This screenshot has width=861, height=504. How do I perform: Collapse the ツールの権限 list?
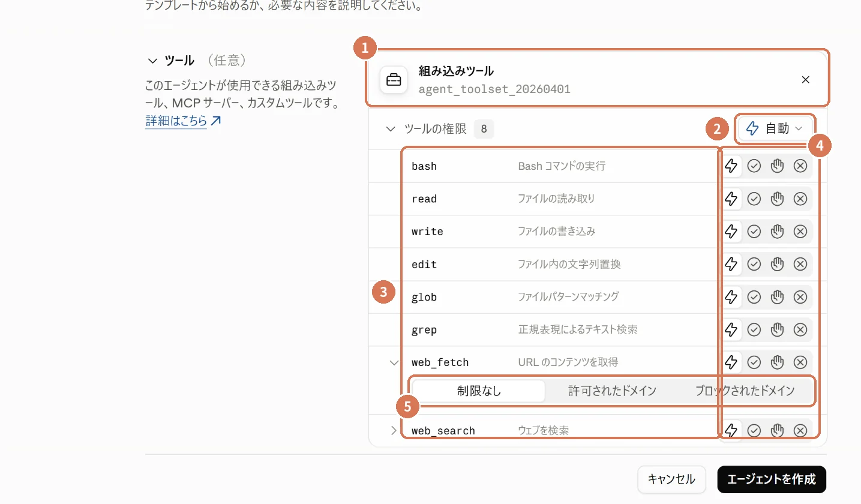391,129
